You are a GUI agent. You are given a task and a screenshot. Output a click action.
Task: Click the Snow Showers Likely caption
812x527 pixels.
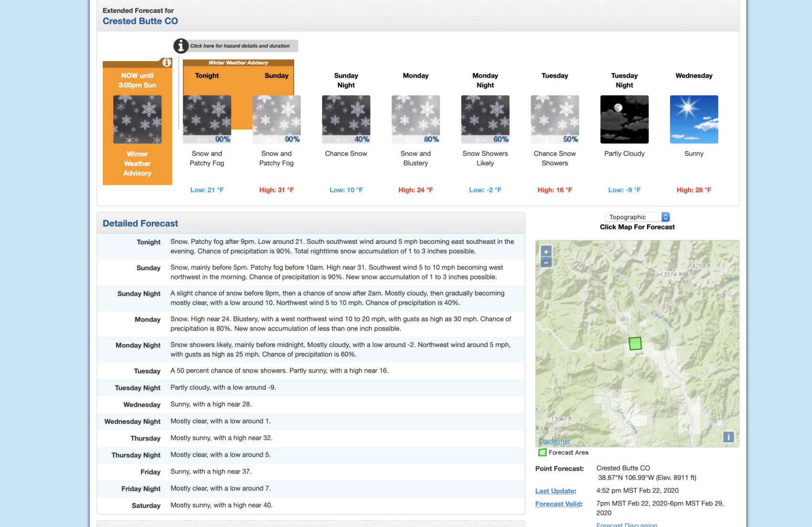pos(485,158)
